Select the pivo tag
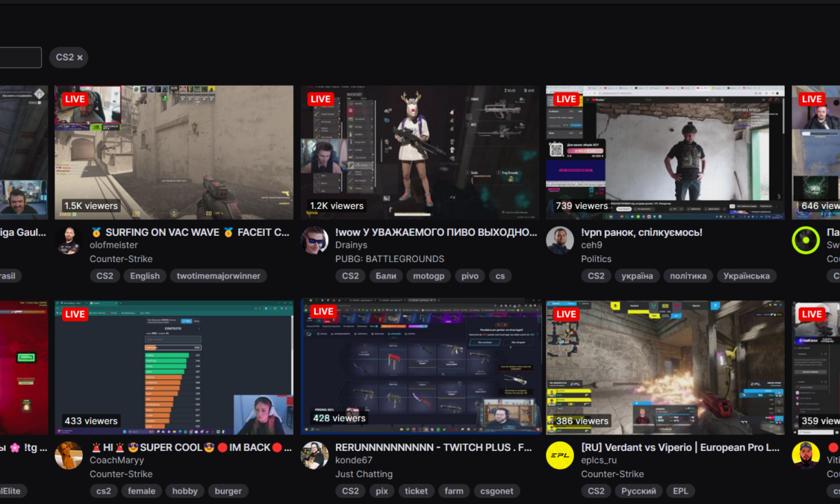Image resolution: width=840 pixels, height=504 pixels. pyautogui.click(x=470, y=276)
